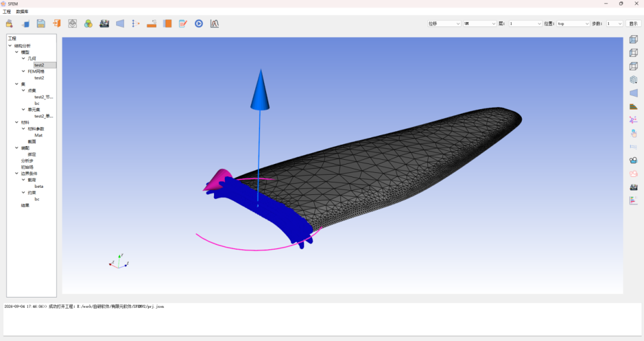Open the 位移 result type dropdown
This screenshot has width=644, height=341.
(x=444, y=24)
